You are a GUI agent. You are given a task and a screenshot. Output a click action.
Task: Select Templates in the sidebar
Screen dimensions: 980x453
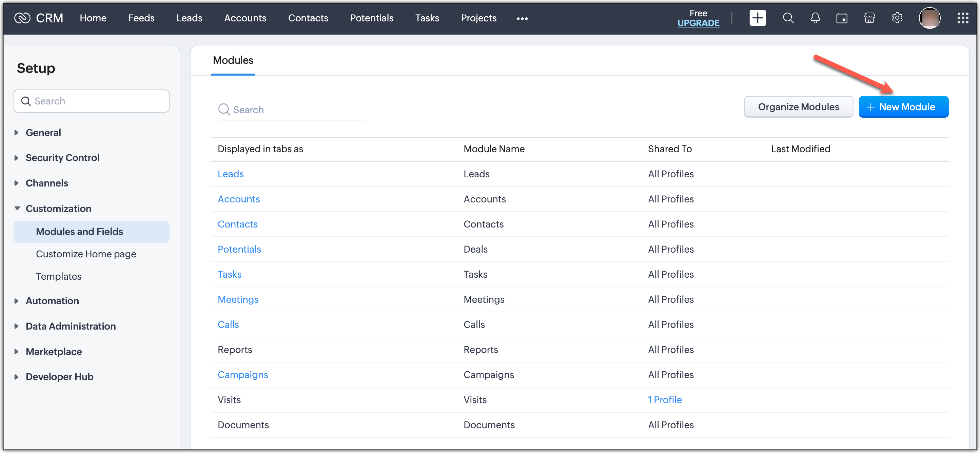[x=59, y=276]
